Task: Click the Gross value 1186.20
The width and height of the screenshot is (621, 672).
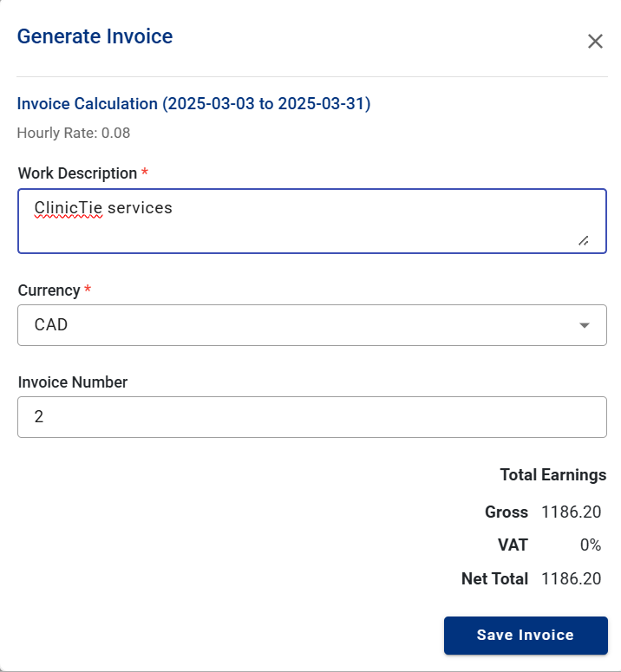Action: point(571,512)
